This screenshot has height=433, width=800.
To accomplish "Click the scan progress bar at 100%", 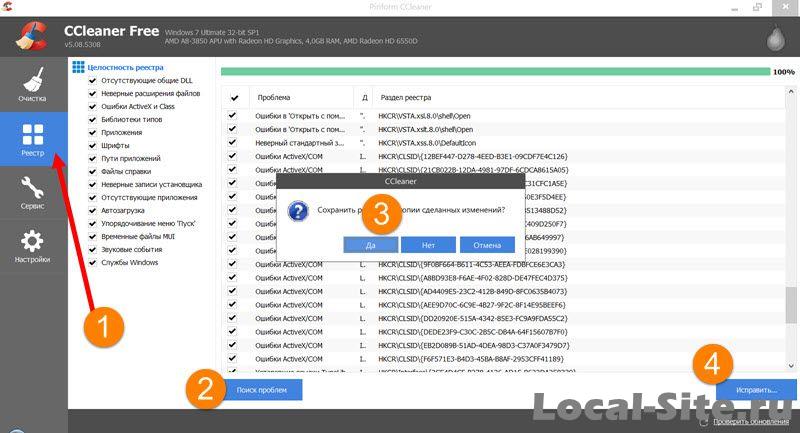I will pyautogui.click(x=495, y=72).
